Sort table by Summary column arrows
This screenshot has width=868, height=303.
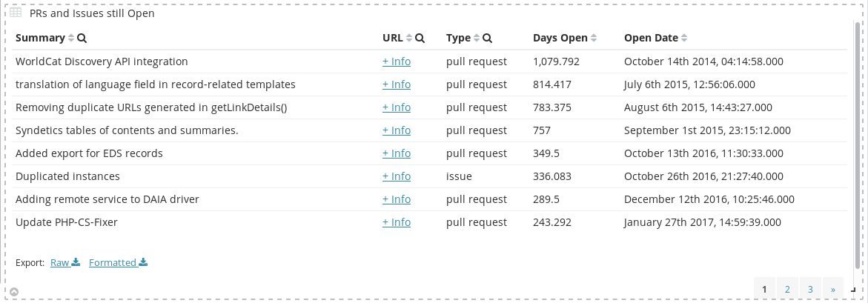(71, 39)
